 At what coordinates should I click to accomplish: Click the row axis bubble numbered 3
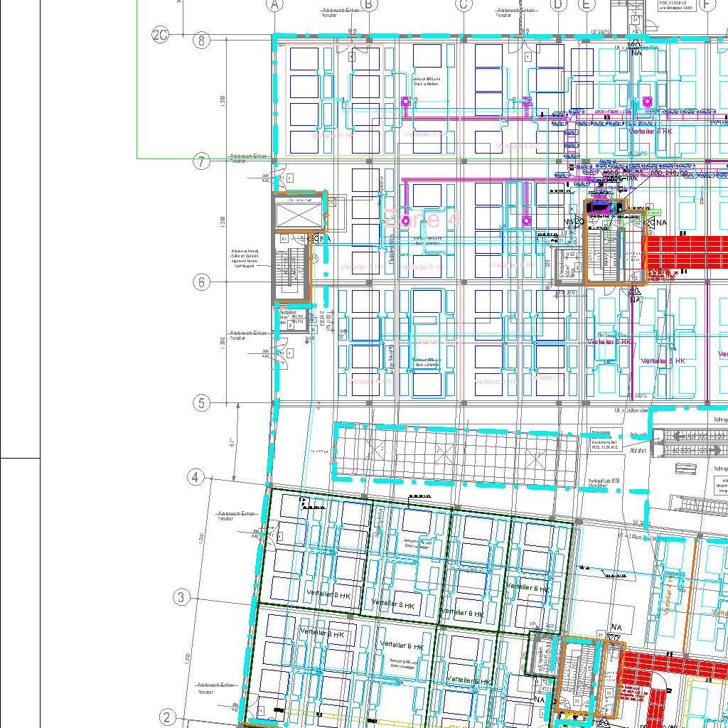pyautogui.click(x=181, y=597)
